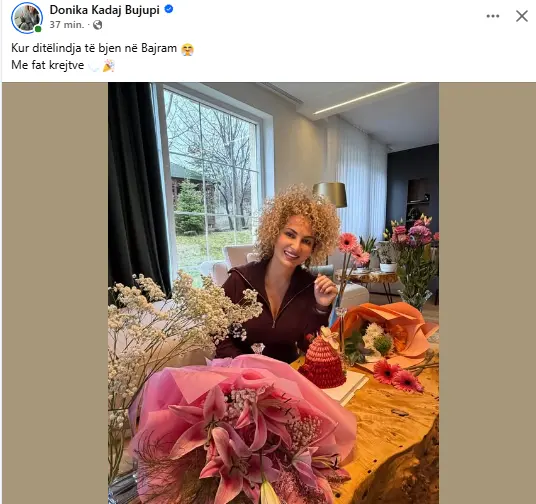Click the pink lily bouquet in photo
Screen dimensions: 536x504
[x=239, y=427]
